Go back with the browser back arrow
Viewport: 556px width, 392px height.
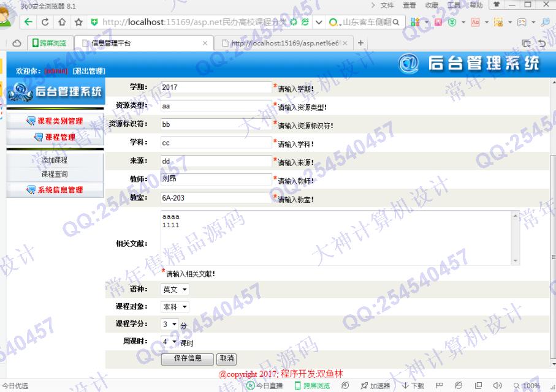pyautogui.click(x=28, y=22)
